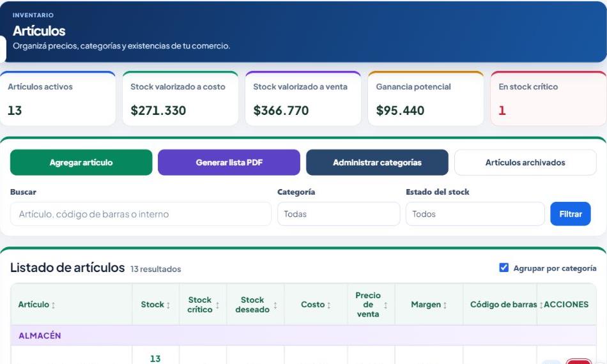Click the 13 resultados count text
Screen dimensions: 607x364
coord(156,269)
